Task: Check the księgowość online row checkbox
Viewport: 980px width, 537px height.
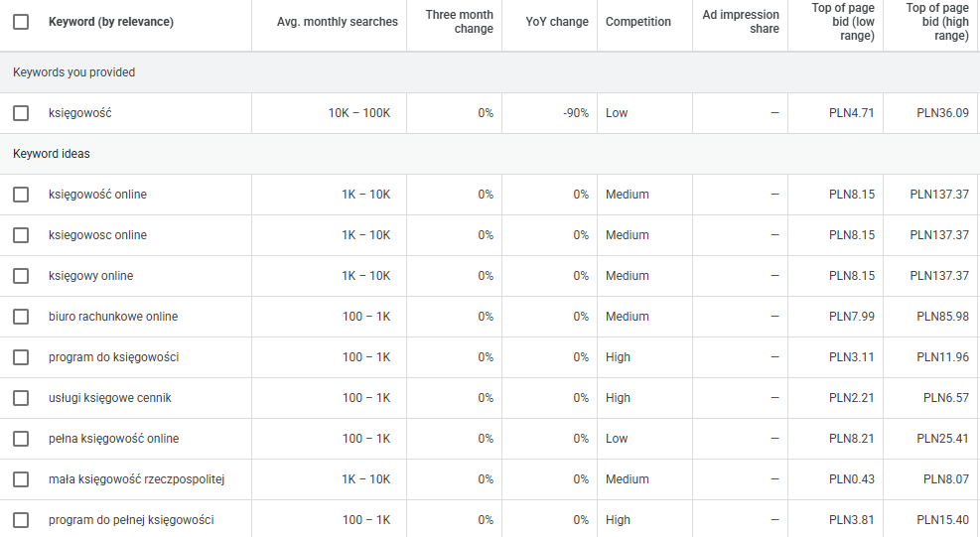Action: (21, 195)
